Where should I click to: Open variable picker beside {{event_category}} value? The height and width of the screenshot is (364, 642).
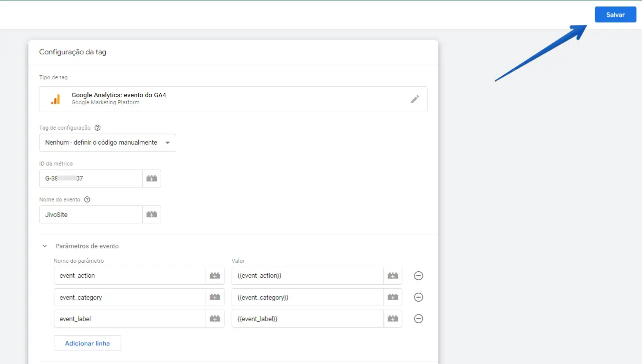pyautogui.click(x=393, y=297)
